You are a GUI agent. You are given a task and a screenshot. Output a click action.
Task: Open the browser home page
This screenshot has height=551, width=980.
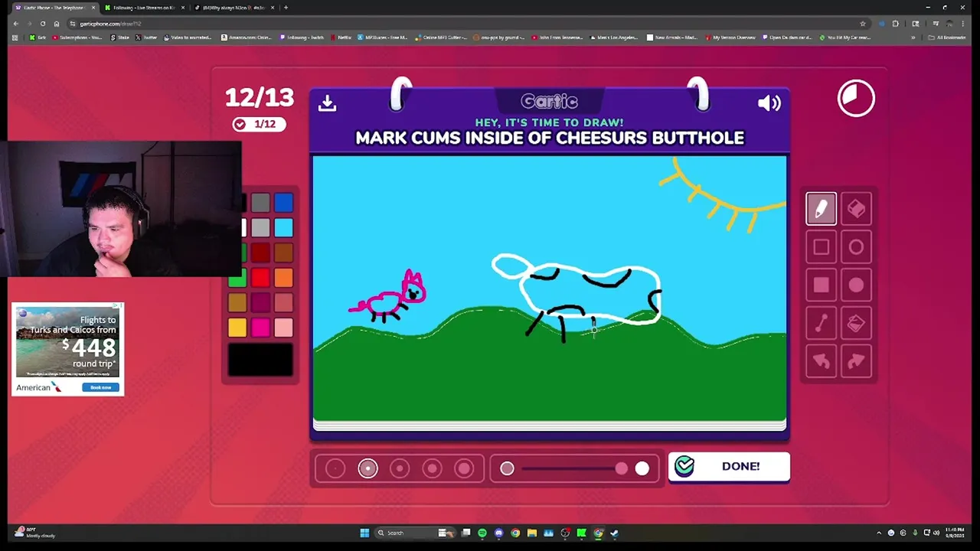click(56, 24)
